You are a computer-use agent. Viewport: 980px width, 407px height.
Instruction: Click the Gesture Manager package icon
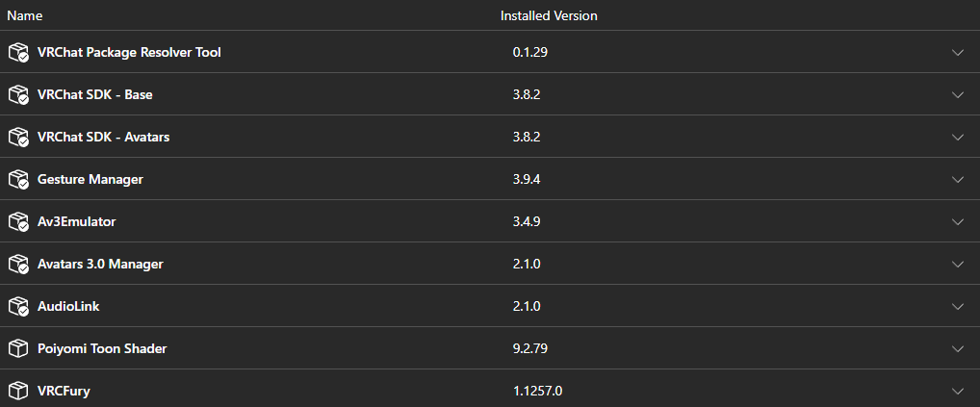click(x=18, y=180)
